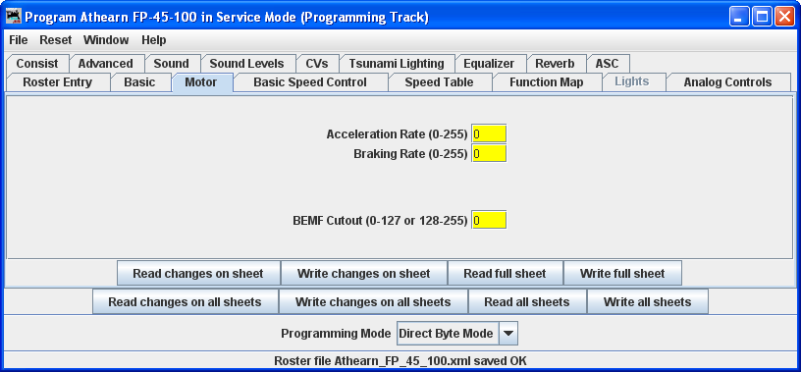Select the Sound Levels tab
This screenshot has height=372, width=801.
click(247, 64)
